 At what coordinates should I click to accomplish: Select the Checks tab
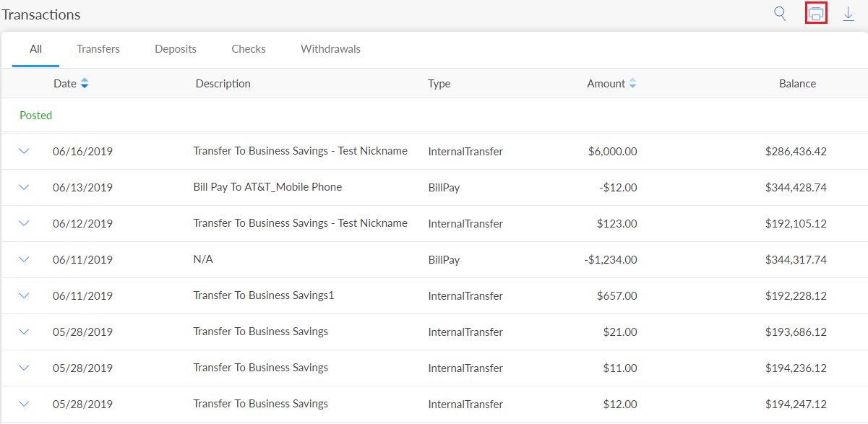pyautogui.click(x=249, y=49)
